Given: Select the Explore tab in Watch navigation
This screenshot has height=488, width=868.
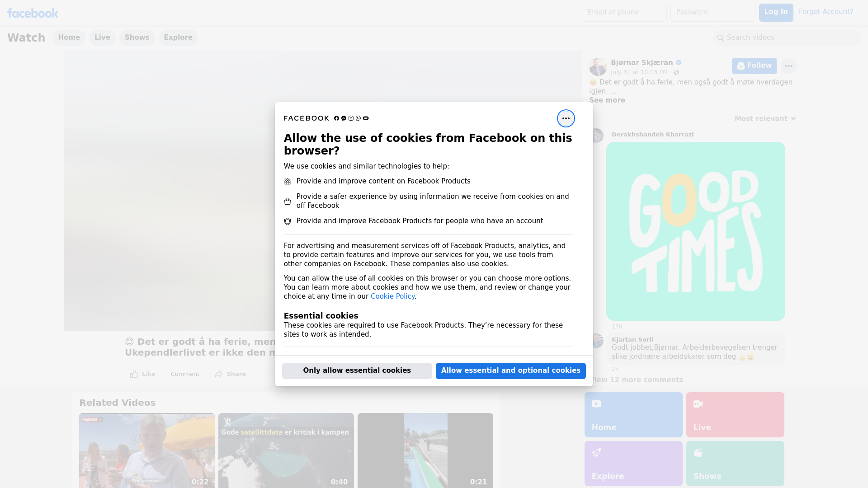Looking at the screenshot, I should pos(178,38).
